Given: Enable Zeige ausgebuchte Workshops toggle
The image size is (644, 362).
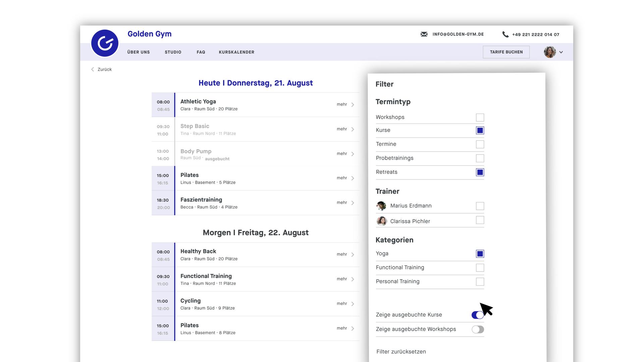Looking at the screenshot, I should click(x=478, y=329).
